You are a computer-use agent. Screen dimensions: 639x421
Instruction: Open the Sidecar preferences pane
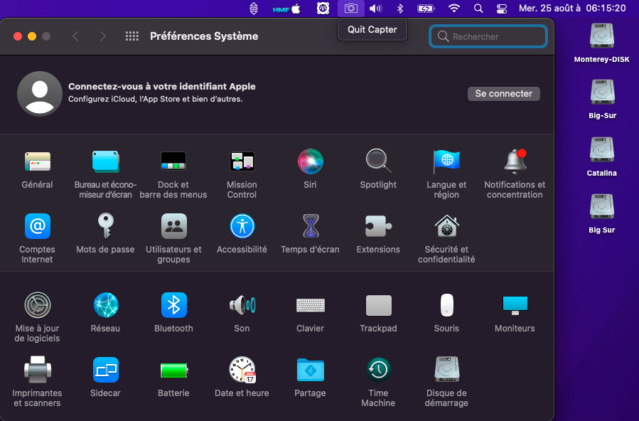tap(106, 370)
